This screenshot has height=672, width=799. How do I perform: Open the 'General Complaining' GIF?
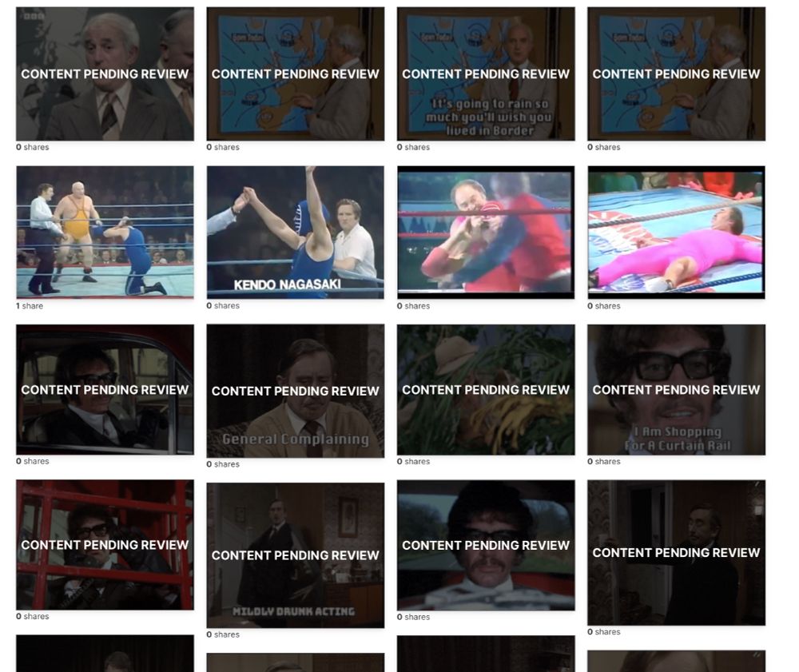296,391
